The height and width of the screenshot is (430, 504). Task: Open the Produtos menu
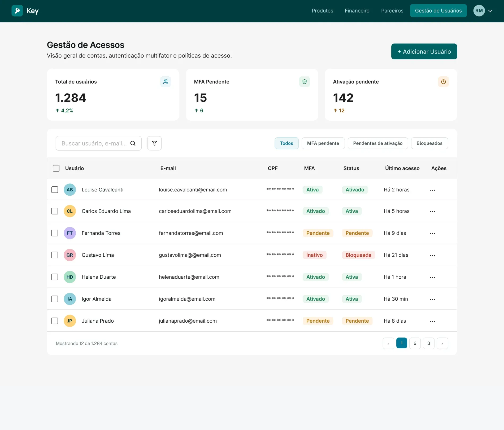point(322,11)
